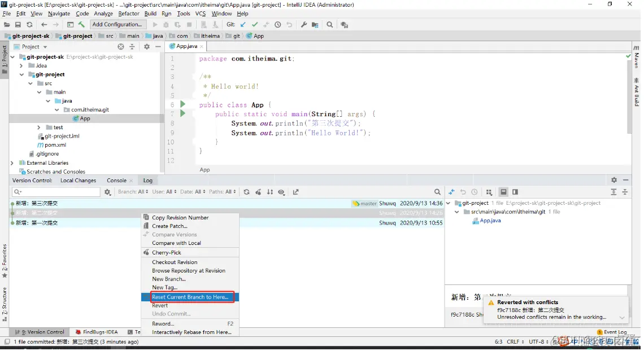Open the Project Structure toolbar icon
644x351 pixels.
tap(315, 25)
